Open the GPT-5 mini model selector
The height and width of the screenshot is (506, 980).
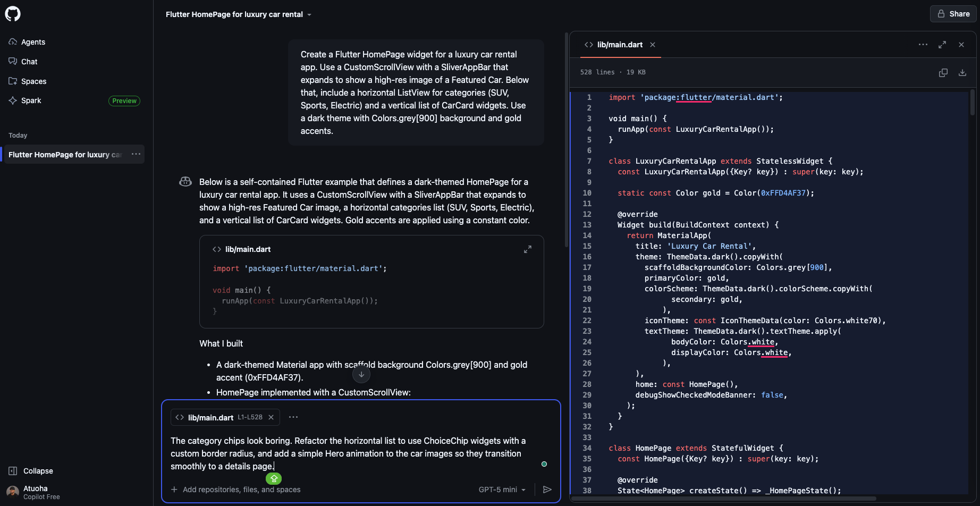coord(502,490)
